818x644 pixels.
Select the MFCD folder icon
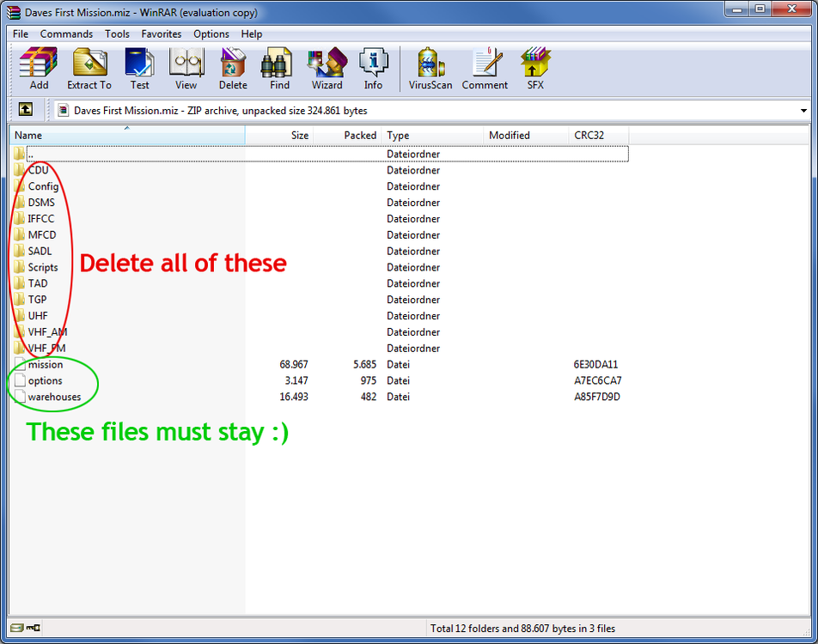[20, 234]
